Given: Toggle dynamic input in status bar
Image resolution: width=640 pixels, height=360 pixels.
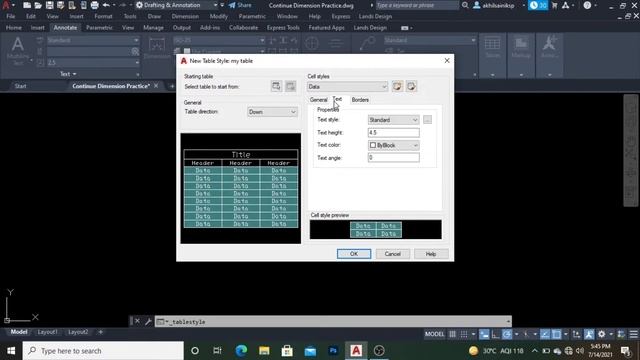Looking at the screenshot, I should coord(484,334).
